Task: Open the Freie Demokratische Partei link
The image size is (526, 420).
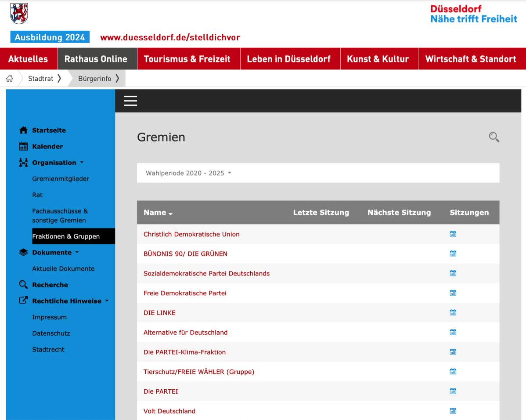Action: pos(185,293)
